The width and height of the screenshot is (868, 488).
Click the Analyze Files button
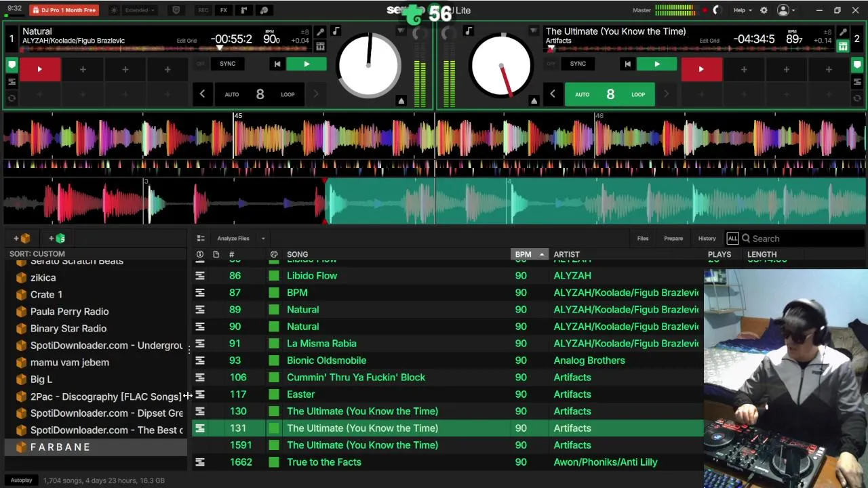tap(233, 239)
